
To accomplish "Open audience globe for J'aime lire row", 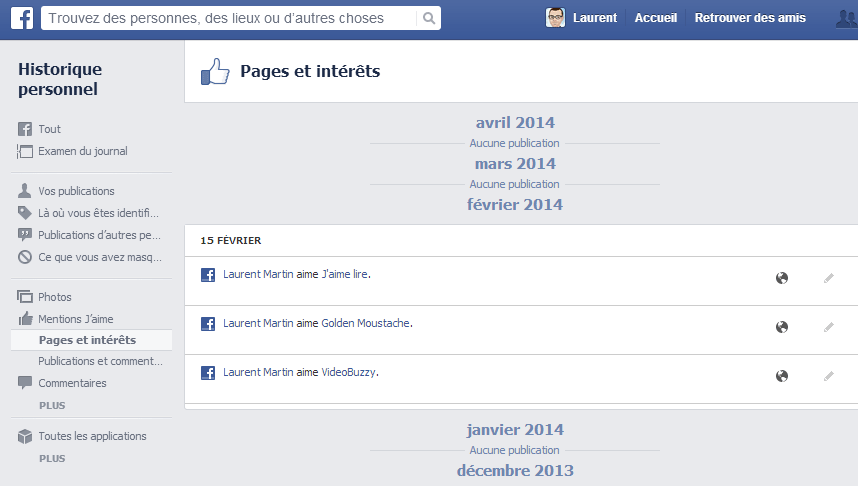I will tap(782, 278).
